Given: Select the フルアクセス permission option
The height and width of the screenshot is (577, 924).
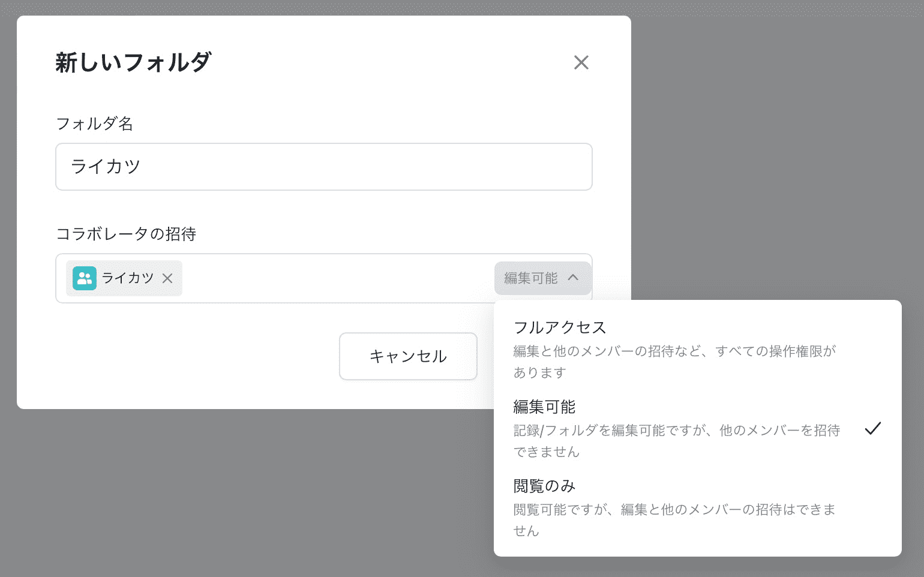Looking at the screenshot, I should [x=560, y=327].
